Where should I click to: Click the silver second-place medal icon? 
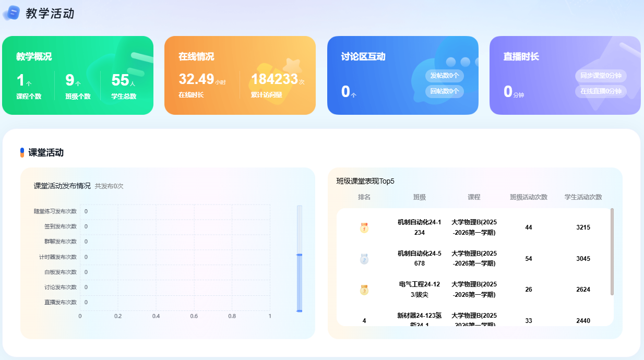pyautogui.click(x=364, y=259)
